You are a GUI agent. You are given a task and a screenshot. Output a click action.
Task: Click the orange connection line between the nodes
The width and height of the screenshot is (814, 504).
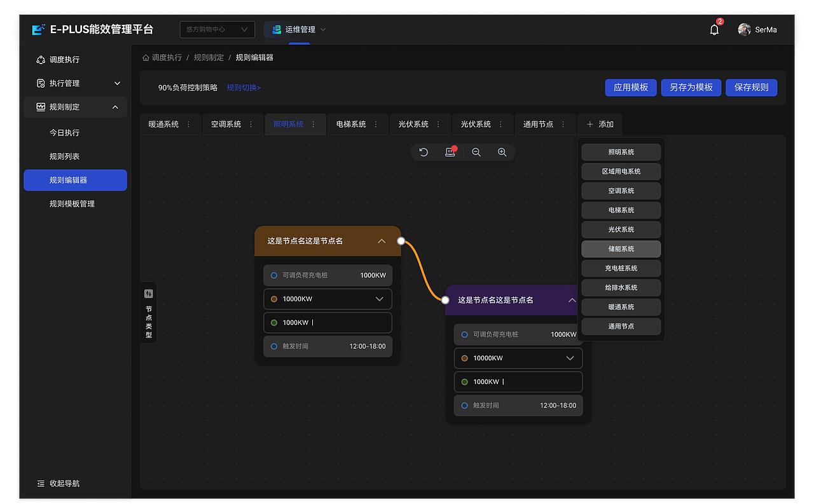coord(424,271)
